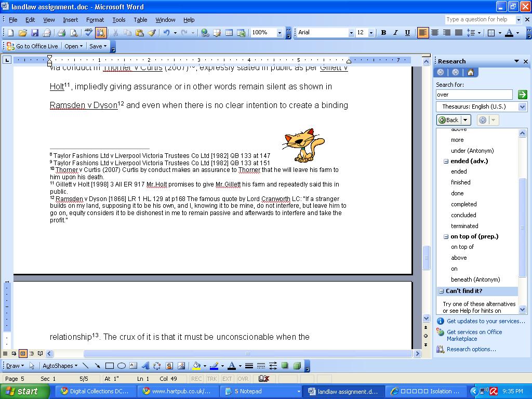
Task: Set paragraph alignment to left
Action: 423,33
